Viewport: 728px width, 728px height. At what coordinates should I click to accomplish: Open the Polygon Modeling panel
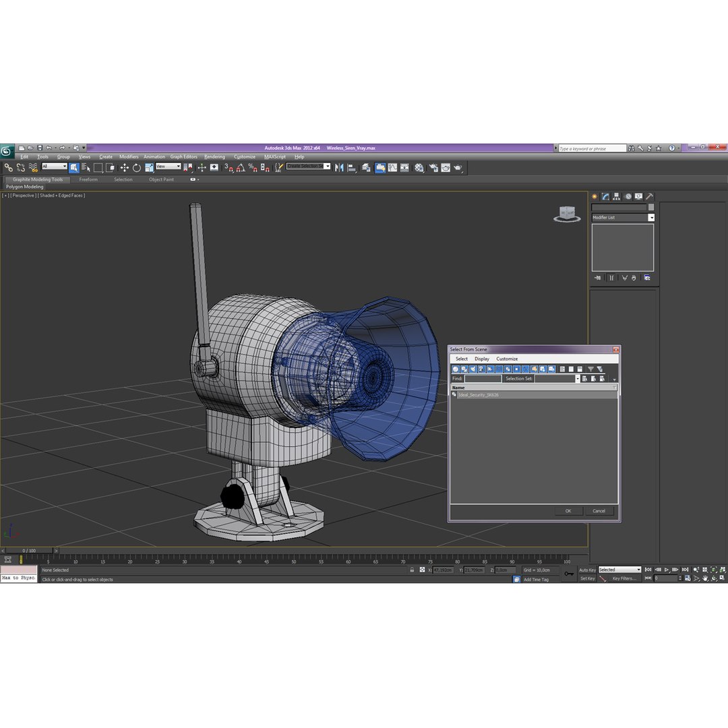25,187
